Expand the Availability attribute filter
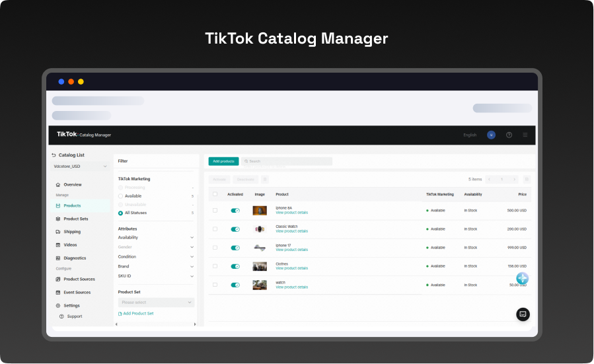Image resolution: width=594 pixels, height=364 pixels. [156, 237]
